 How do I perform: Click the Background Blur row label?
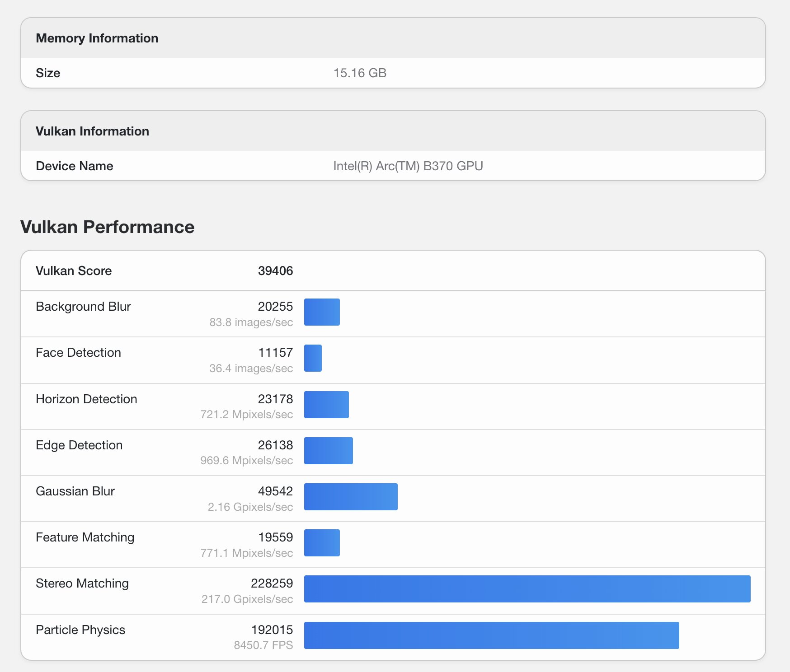[83, 307]
